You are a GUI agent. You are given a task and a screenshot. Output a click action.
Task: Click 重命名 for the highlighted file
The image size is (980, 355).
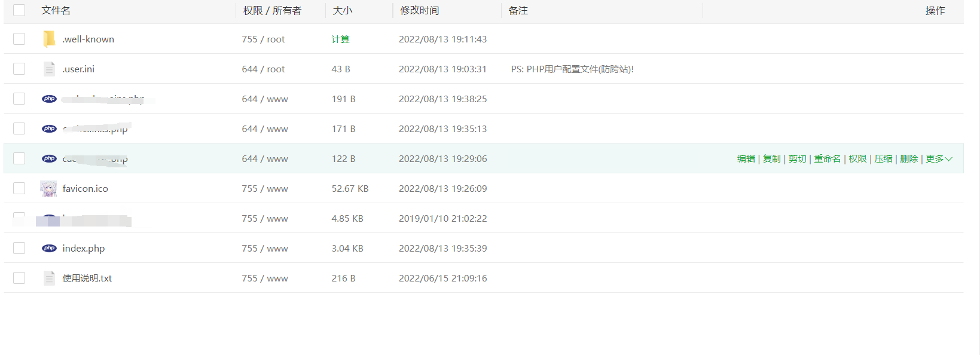click(x=827, y=158)
